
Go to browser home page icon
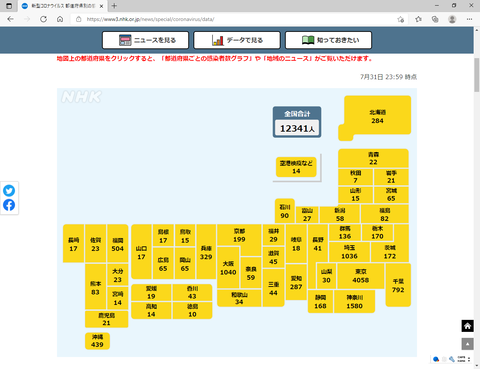(60, 19)
